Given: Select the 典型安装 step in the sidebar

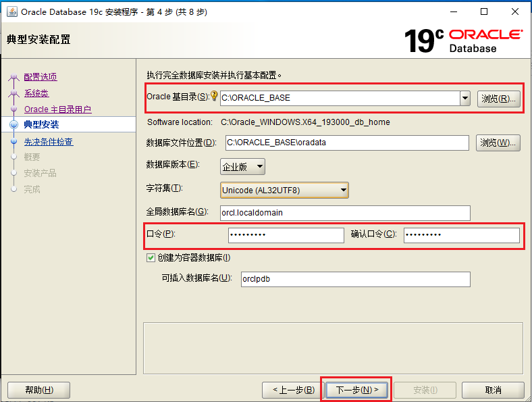Looking at the screenshot, I should (41, 125).
